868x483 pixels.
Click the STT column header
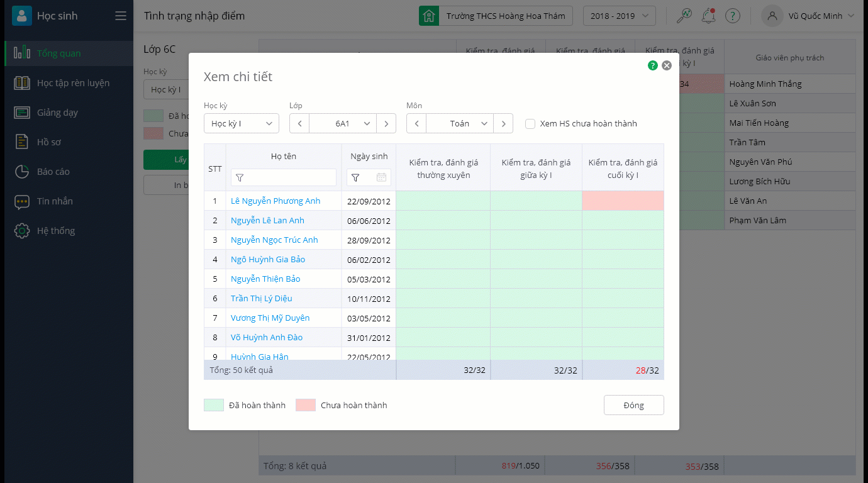tap(215, 169)
